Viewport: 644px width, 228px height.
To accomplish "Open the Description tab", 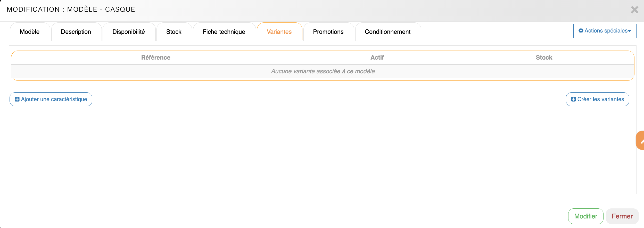I will (x=76, y=32).
